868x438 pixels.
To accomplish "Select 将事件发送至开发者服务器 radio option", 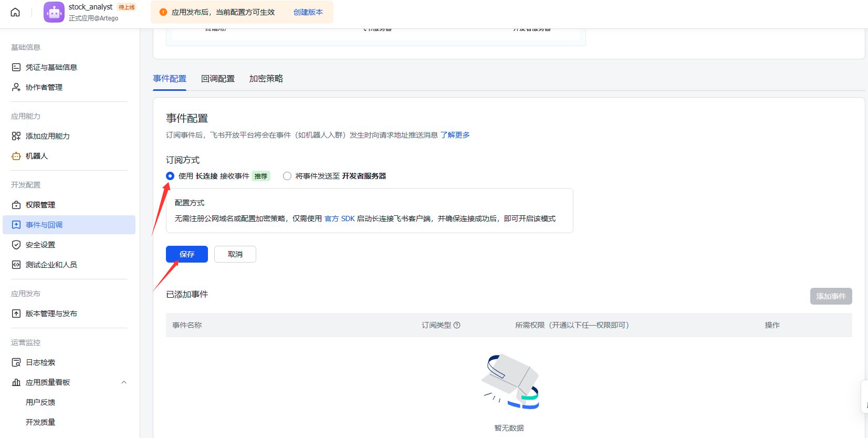I will [x=287, y=176].
